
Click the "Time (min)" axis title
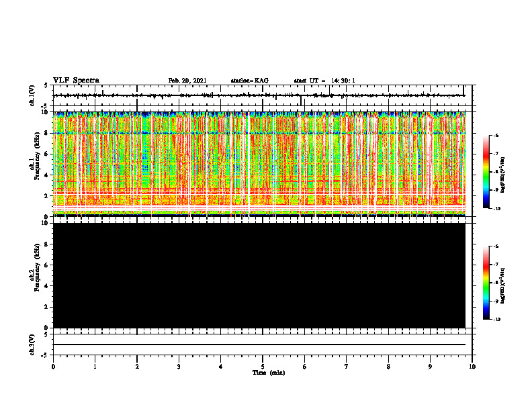(269, 373)
